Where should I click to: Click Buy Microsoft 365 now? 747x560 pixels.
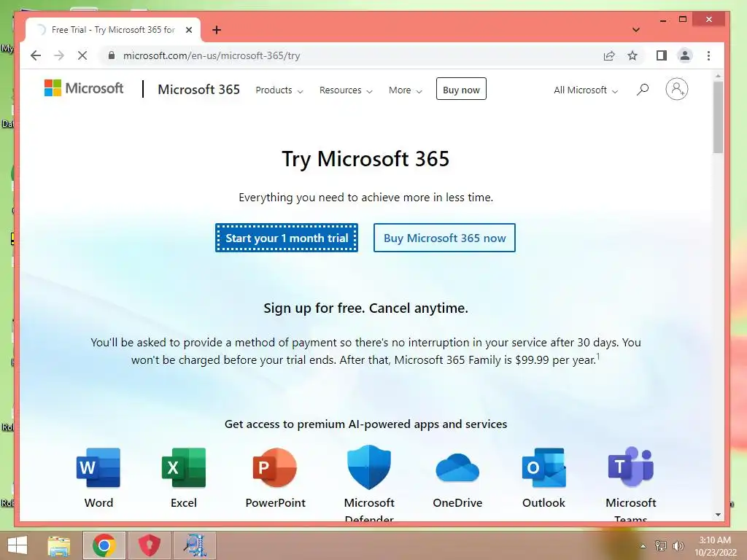(x=444, y=238)
